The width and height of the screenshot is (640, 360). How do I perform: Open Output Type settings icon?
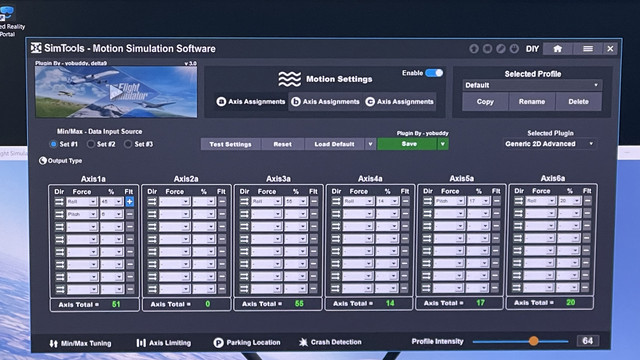[x=42, y=161]
